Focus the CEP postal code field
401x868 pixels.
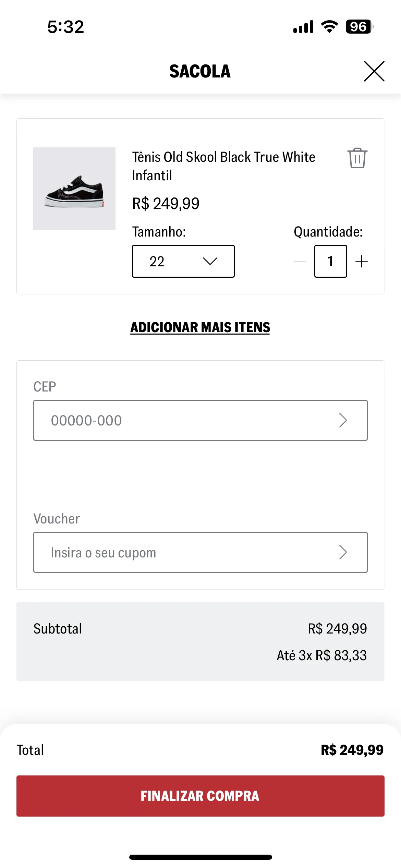pyautogui.click(x=200, y=420)
